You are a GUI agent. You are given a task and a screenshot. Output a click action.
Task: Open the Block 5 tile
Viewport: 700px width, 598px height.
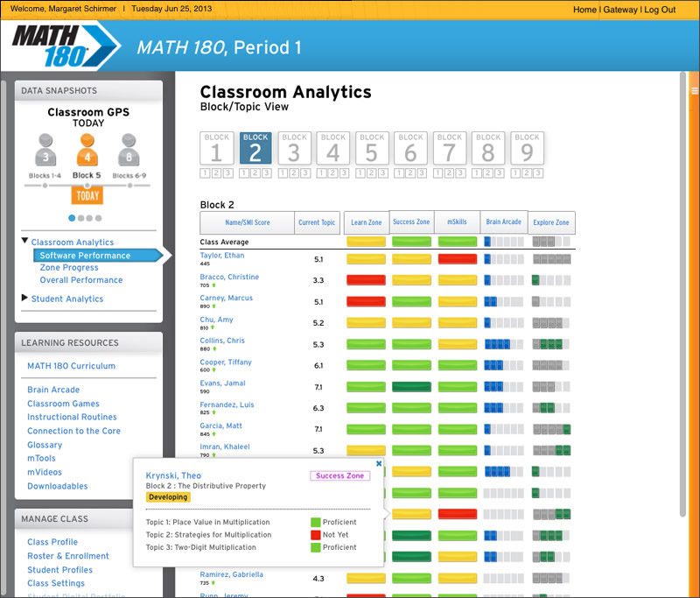click(372, 148)
